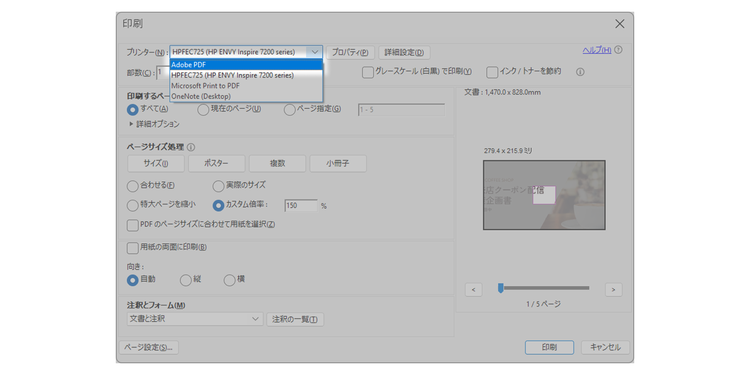
Task: Open 詳細設定 advanced settings
Action: pos(404,52)
